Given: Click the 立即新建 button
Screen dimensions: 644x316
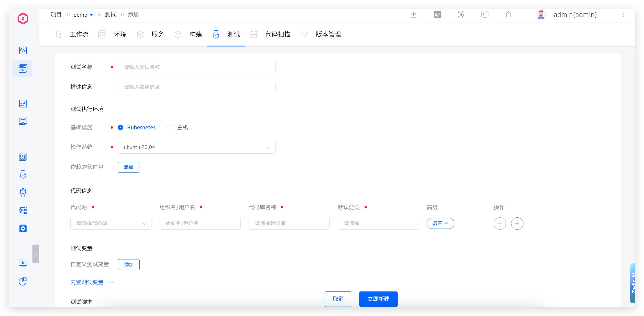Looking at the screenshot, I should [x=378, y=299].
